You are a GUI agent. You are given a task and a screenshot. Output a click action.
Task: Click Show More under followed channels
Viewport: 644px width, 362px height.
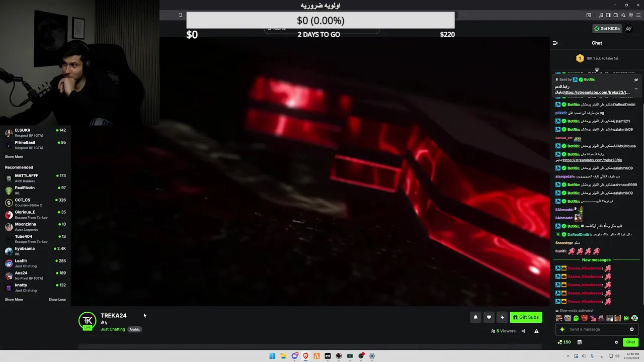click(x=14, y=156)
